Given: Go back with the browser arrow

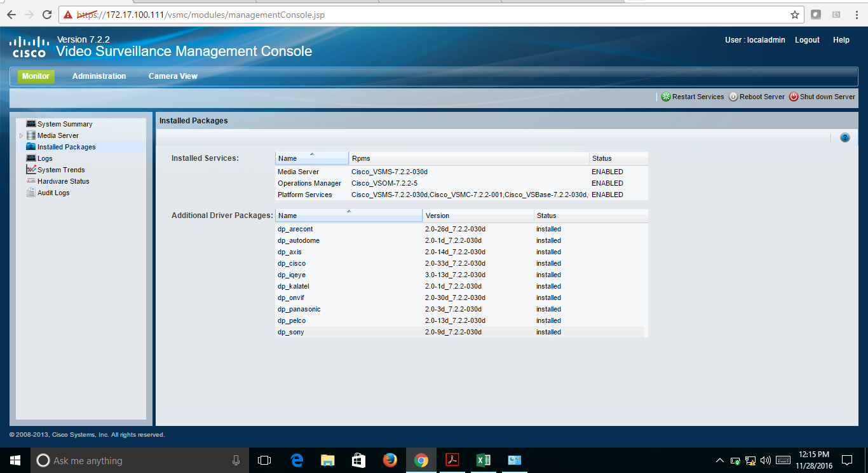Looking at the screenshot, I should tap(11, 15).
